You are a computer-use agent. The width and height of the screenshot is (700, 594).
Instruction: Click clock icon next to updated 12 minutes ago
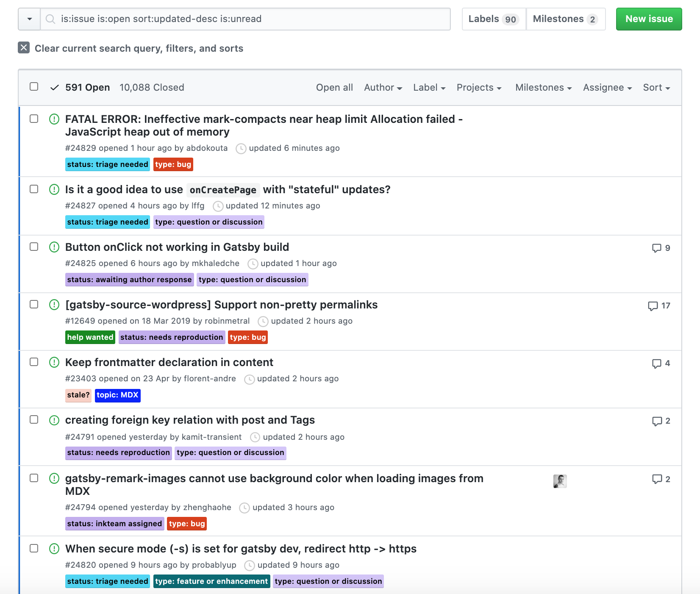pos(218,206)
